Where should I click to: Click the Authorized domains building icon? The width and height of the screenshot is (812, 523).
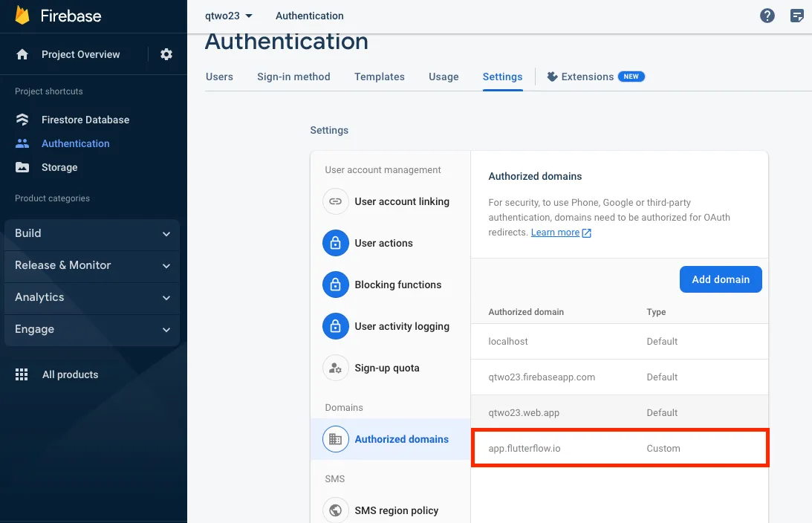(x=336, y=439)
